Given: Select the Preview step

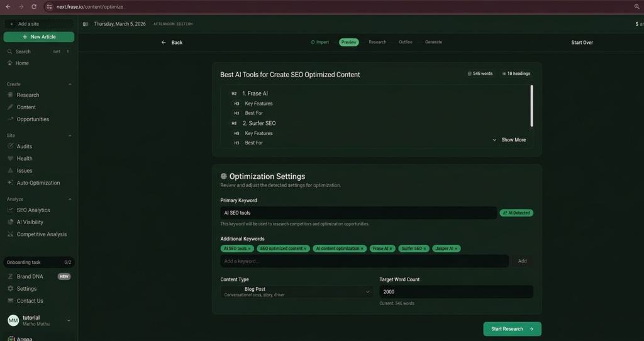Looking at the screenshot, I should pos(348,42).
